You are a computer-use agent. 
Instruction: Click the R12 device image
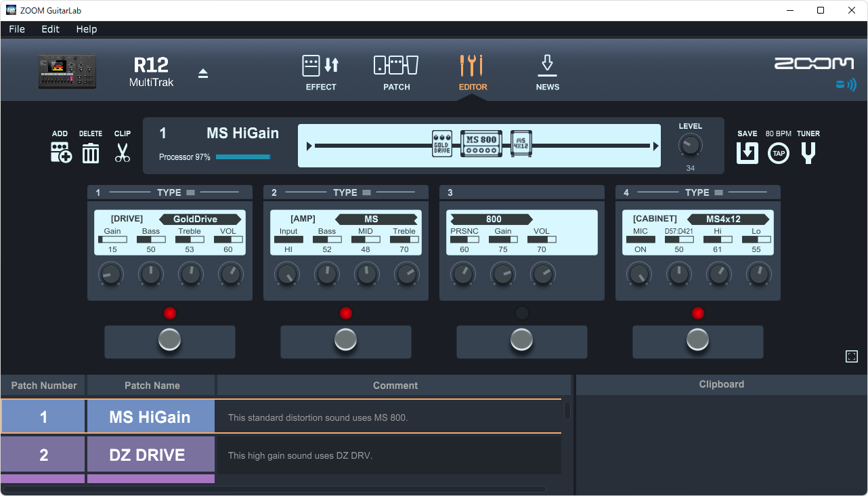click(x=67, y=72)
